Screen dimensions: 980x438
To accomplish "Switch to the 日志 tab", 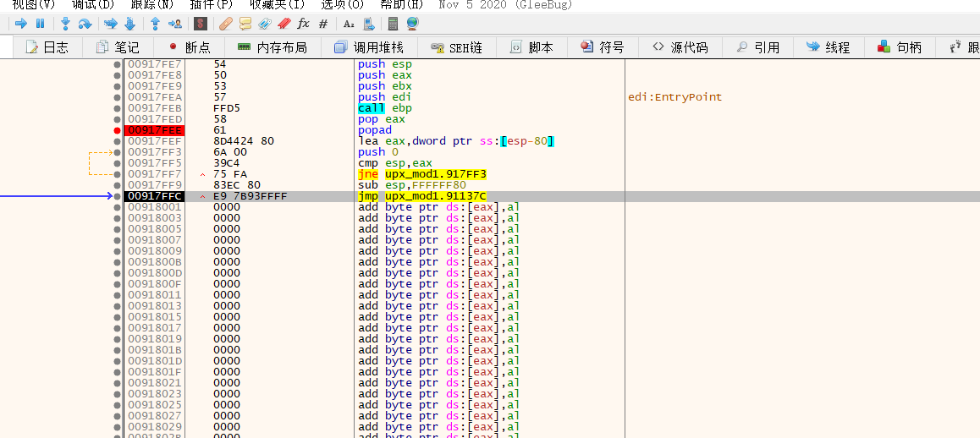I will click(47, 47).
